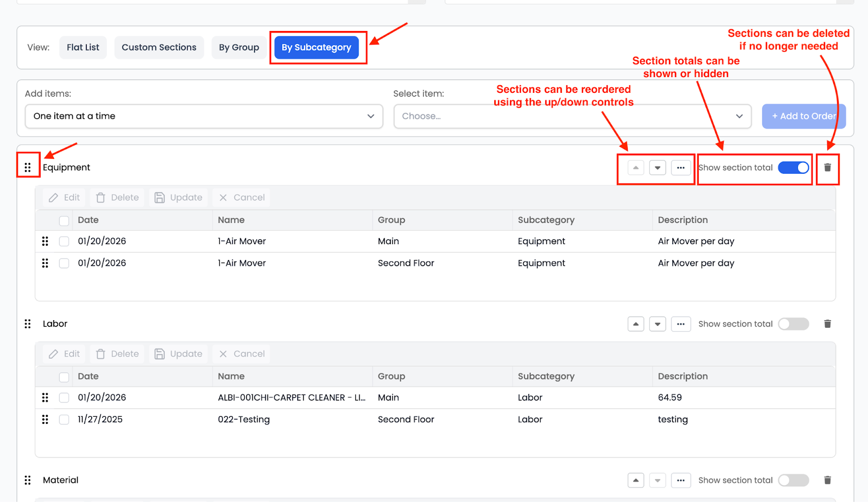This screenshot has height=502, width=868.
Task: Open the Equipment section more options menu
Action: pos(681,168)
